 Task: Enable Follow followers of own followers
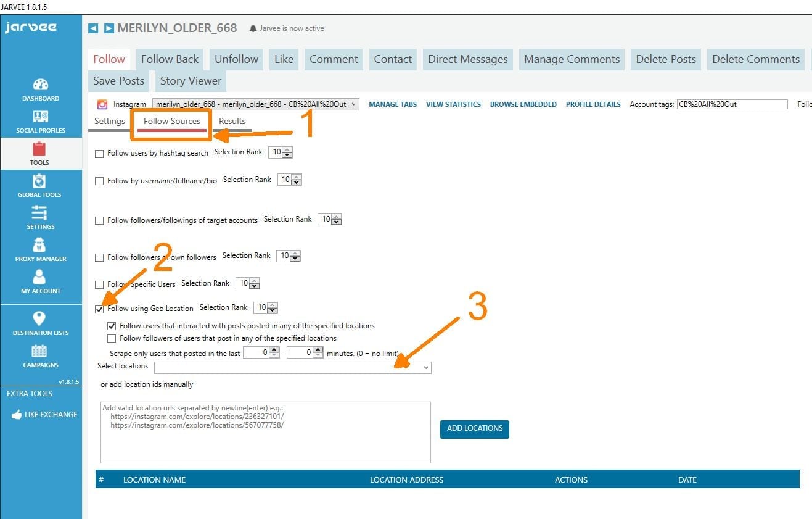[x=99, y=257]
